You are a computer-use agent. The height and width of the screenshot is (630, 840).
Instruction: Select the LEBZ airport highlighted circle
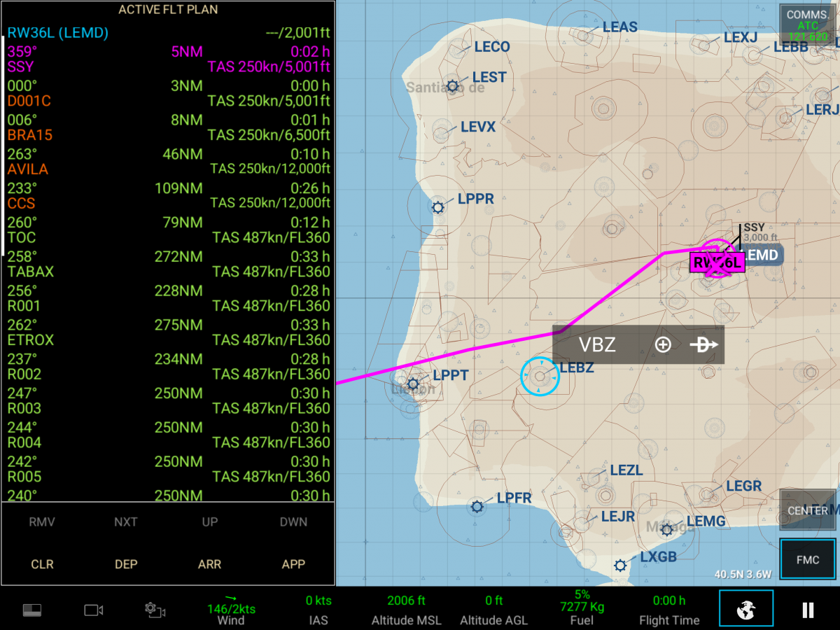tap(540, 376)
